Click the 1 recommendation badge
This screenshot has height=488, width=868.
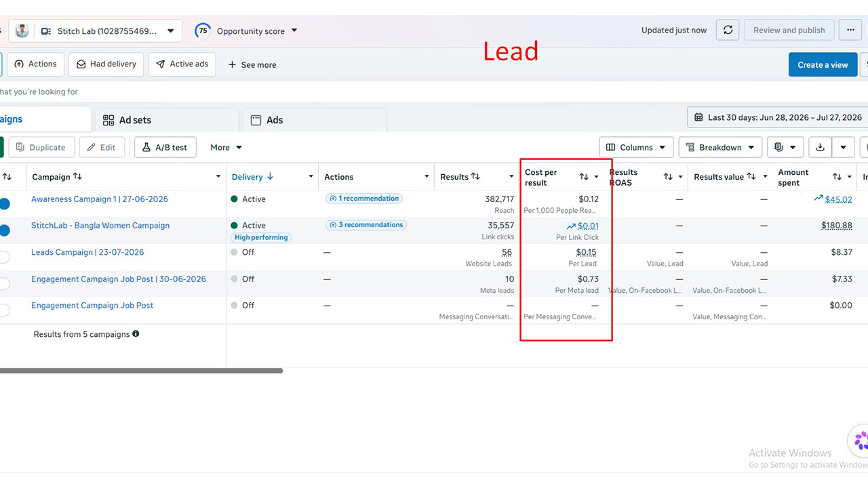click(x=364, y=199)
